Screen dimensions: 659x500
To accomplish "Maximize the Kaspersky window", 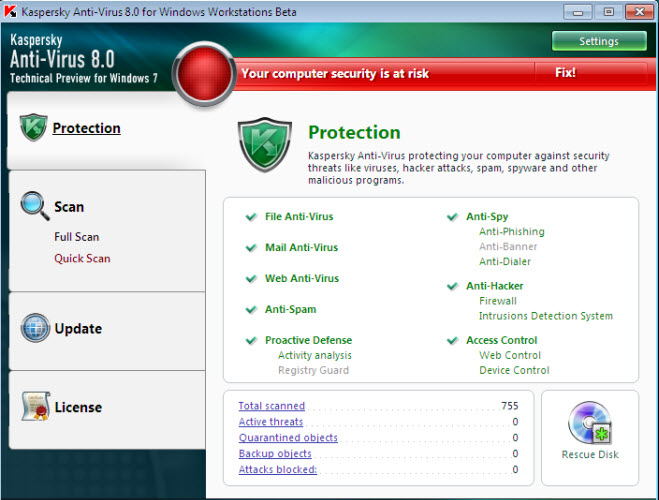I will 608,12.
